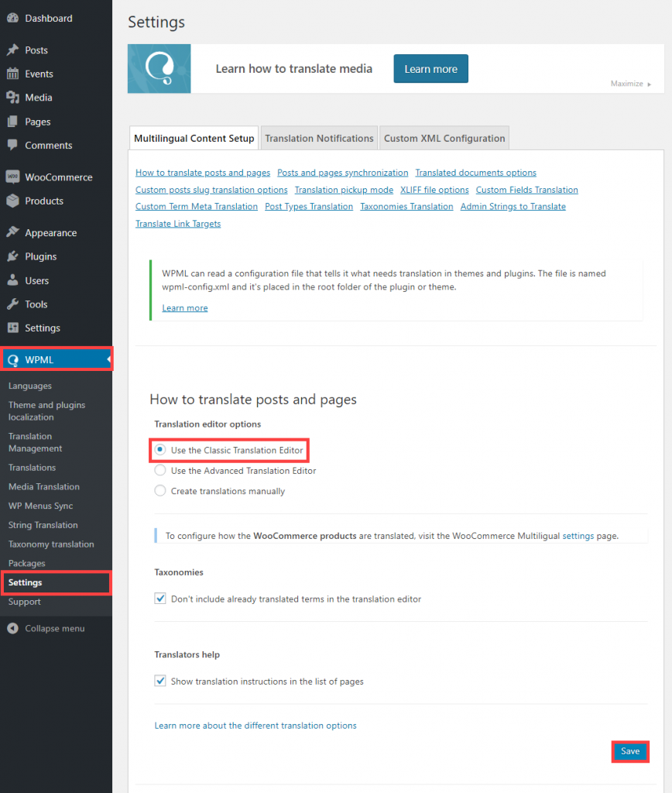Viewport: 672px width, 793px height.
Task: Jump to How to translate posts and pages
Action: coord(203,173)
